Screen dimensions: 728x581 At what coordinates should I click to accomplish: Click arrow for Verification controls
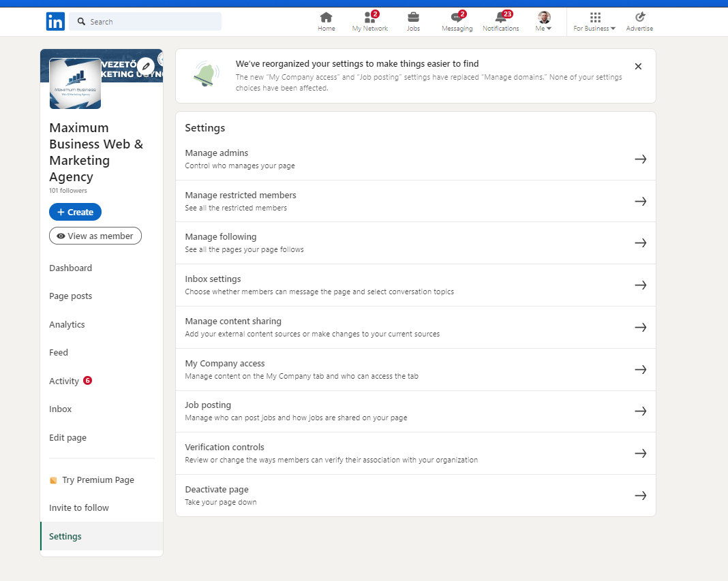(641, 454)
